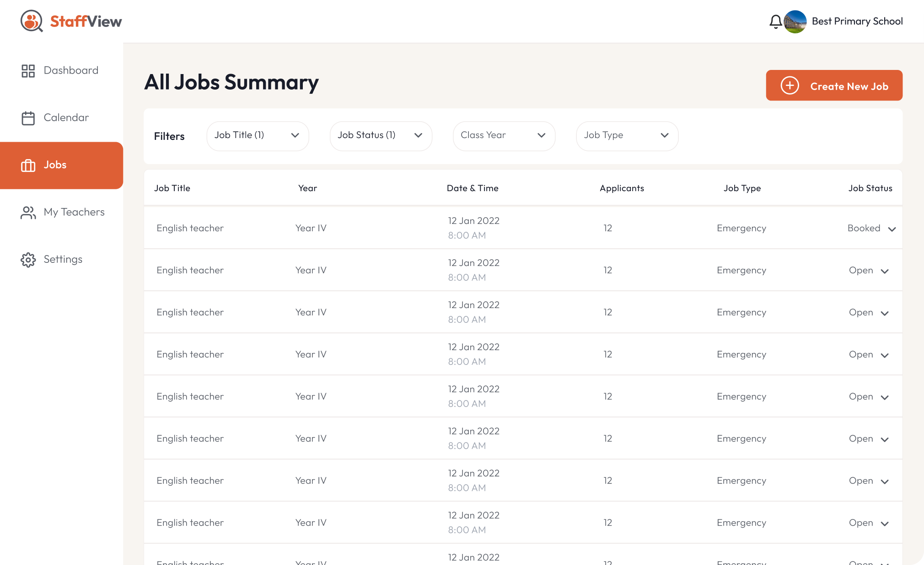Image resolution: width=924 pixels, height=565 pixels.
Task: Open the school profile avatar
Action: [795, 21]
